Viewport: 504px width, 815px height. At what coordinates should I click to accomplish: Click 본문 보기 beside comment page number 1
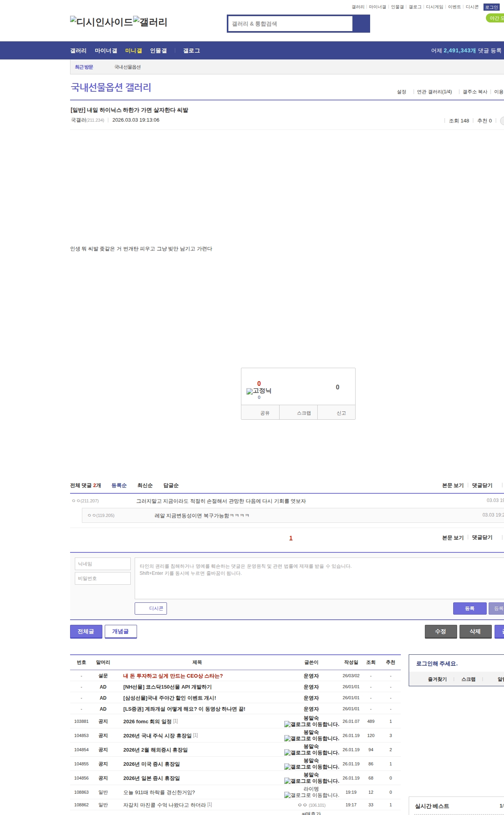pos(453,538)
